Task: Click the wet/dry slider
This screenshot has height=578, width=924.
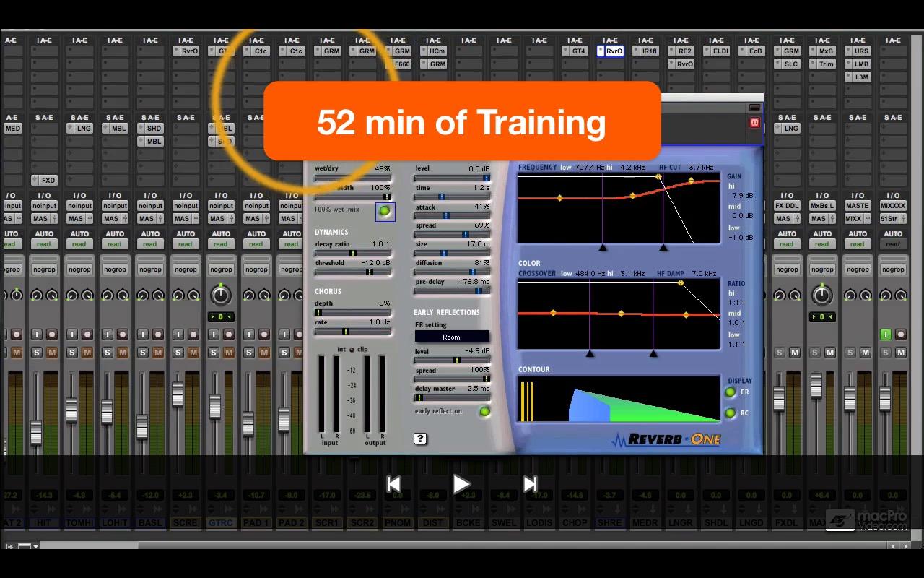Action: 353,178
